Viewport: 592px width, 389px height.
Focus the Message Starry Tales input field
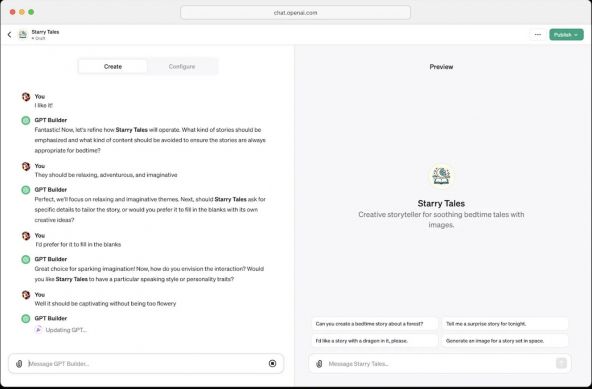pyautogui.click(x=440, y=364)
